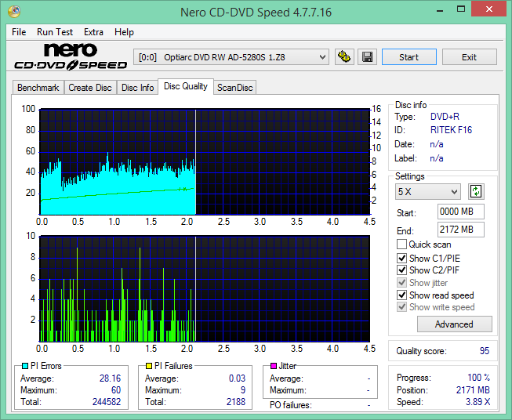Image resolution: width=512 pixels, height=420 pixels.
Task: Uncheck Show C2/PIF
Action: point(401,270)
